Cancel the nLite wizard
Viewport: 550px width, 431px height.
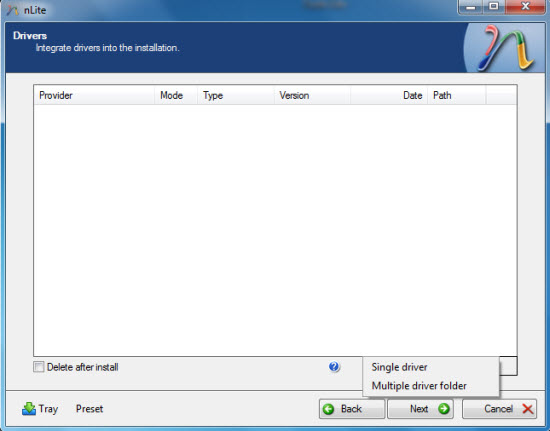[x=499, y=409]
